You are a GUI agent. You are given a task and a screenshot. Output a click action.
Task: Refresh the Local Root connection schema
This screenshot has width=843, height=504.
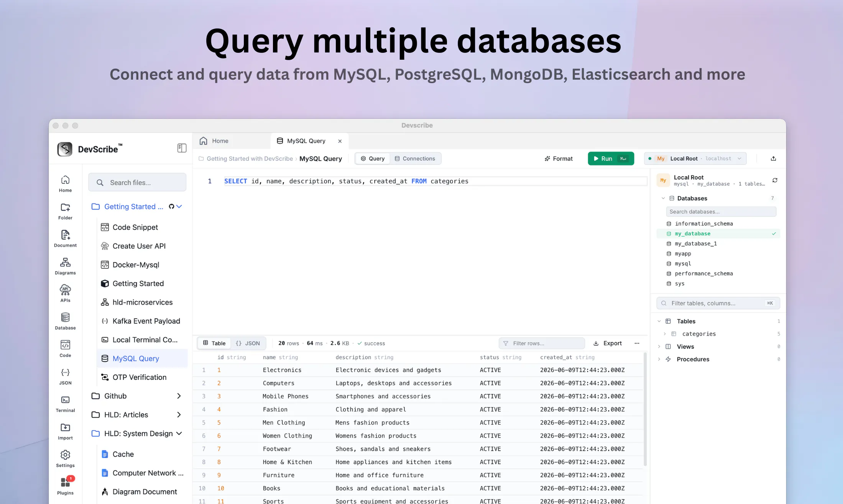(775, 180)
